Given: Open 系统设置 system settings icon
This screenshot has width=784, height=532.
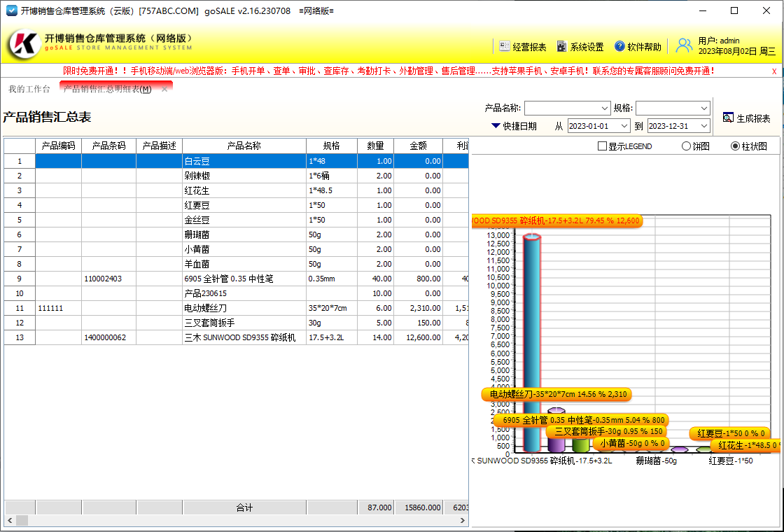Looking at the screenshot, I should tap(561, 47).
